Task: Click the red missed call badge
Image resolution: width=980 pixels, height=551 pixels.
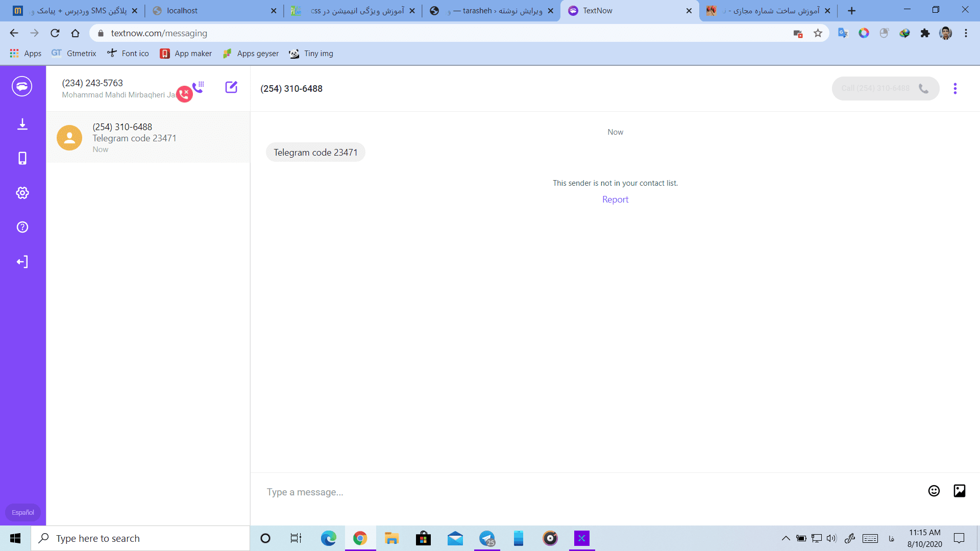Action: pyautogui.click(x=184, y=94)
